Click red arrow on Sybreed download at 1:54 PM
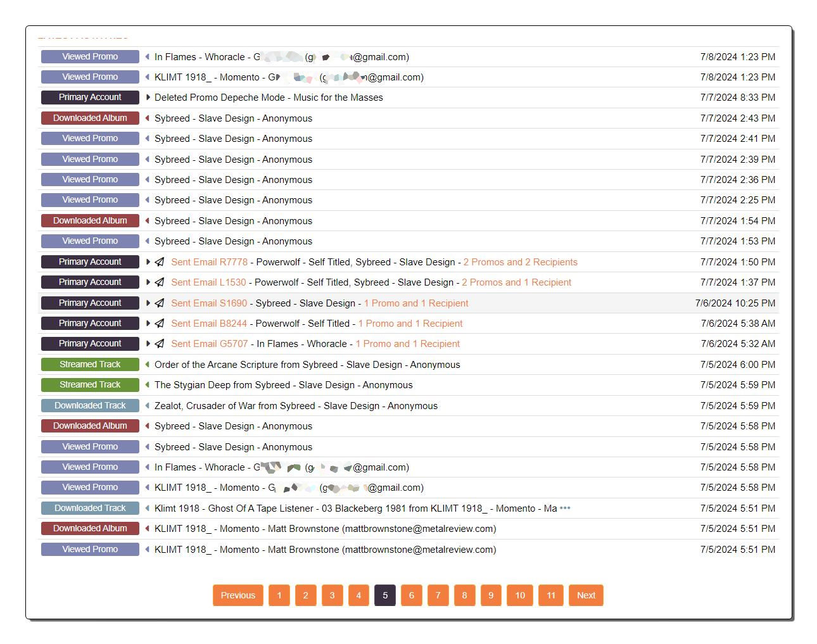Viewport: 817px width, 644px height. click(x=148, y=221)
